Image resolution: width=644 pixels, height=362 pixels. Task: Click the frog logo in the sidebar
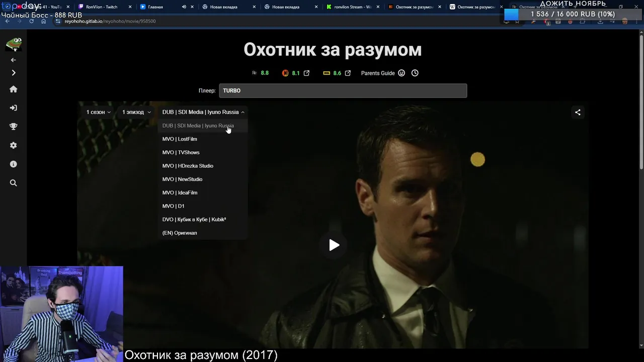[14, 44]
